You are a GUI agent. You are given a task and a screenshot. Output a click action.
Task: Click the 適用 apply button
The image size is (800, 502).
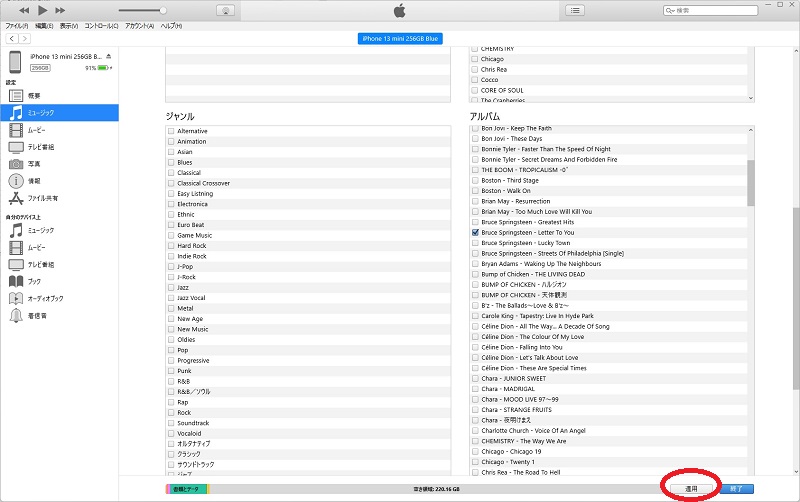[691, 489]
